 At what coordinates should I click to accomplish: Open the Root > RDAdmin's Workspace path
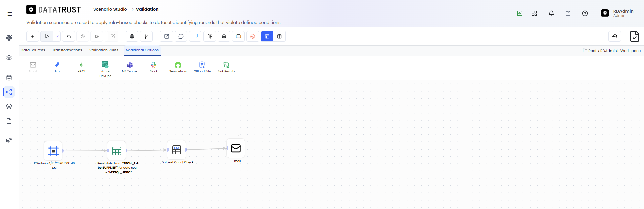(x=612, y=51)
